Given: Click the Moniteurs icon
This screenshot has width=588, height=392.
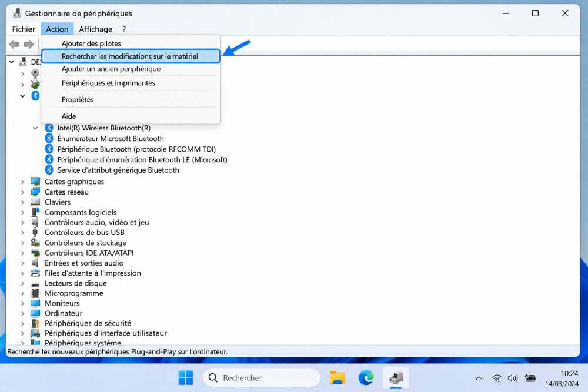Looking at the screenshot, I should coord(35,303).
